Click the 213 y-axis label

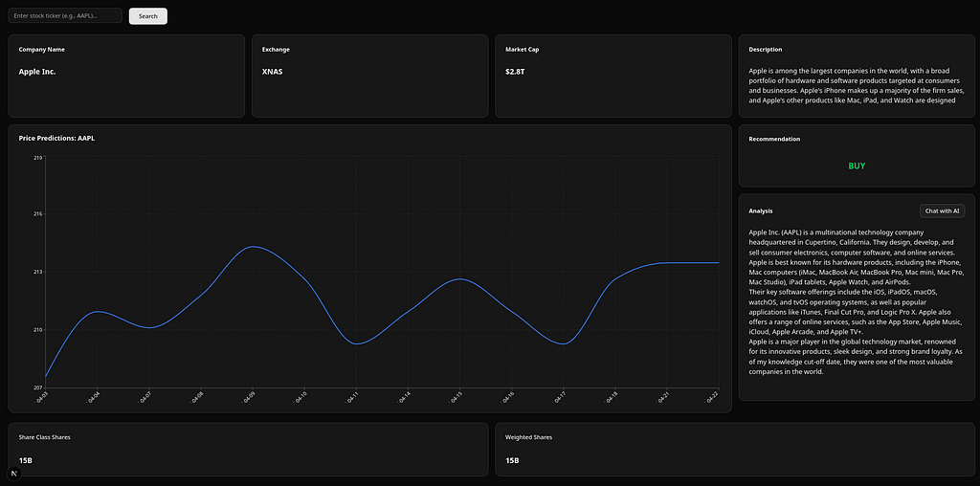[37, 273]
